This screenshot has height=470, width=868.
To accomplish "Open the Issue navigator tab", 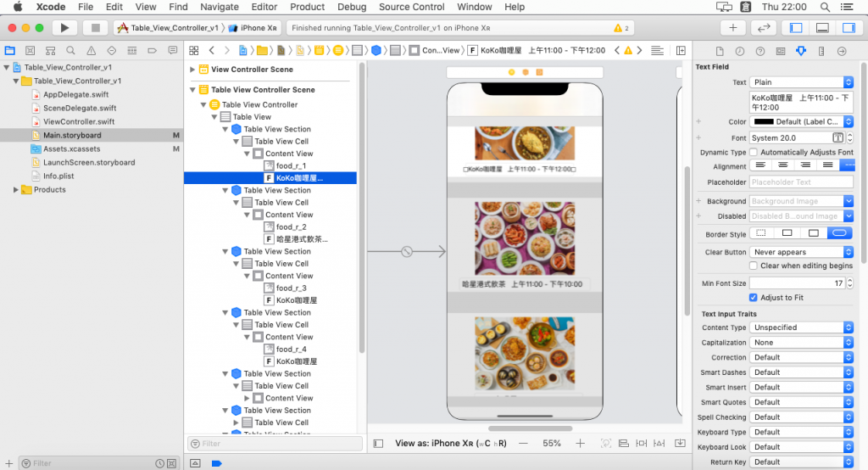I will coord(92,50).
